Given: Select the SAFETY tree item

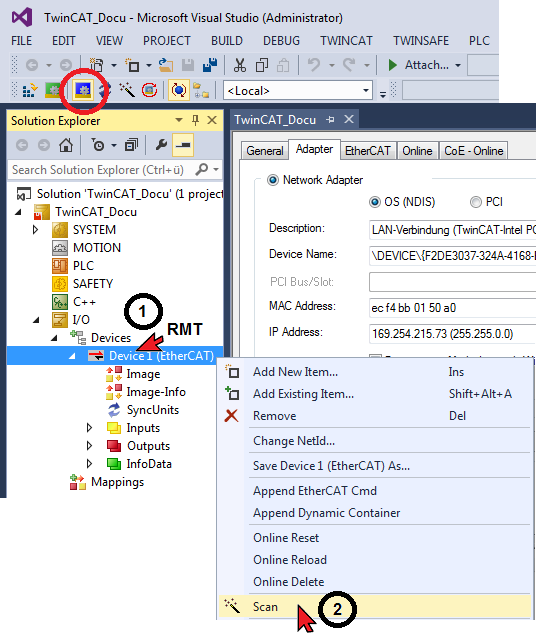Looking at the screenshot, I should coord(93,284).
